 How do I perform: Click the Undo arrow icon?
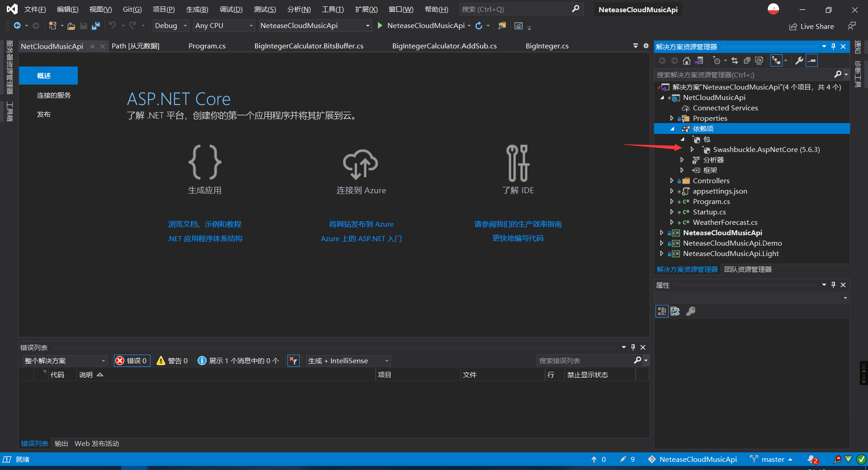(x=113, y=26)
